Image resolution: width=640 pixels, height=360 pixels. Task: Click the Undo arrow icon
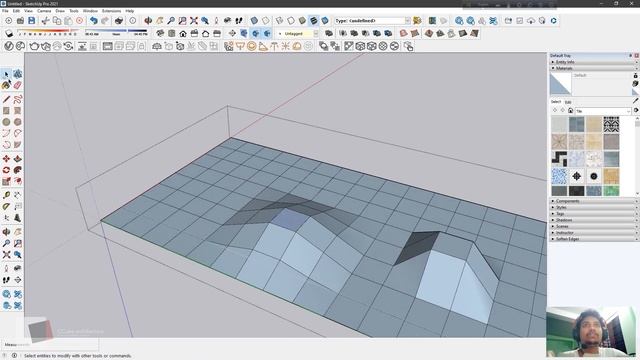pyautogui.click(x=93, y=20)
